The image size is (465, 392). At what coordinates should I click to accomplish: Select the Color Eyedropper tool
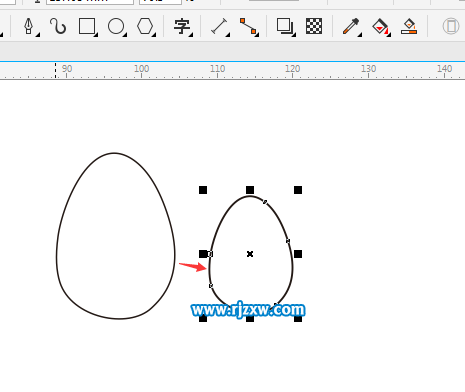351,26
